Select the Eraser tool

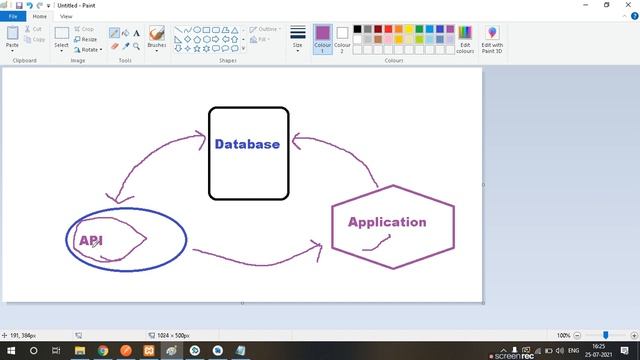pos(114,46)
